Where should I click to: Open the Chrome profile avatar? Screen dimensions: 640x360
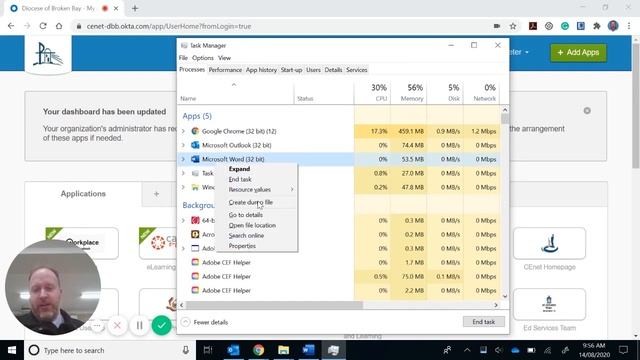pyautogui.click(x=613, y=26)
